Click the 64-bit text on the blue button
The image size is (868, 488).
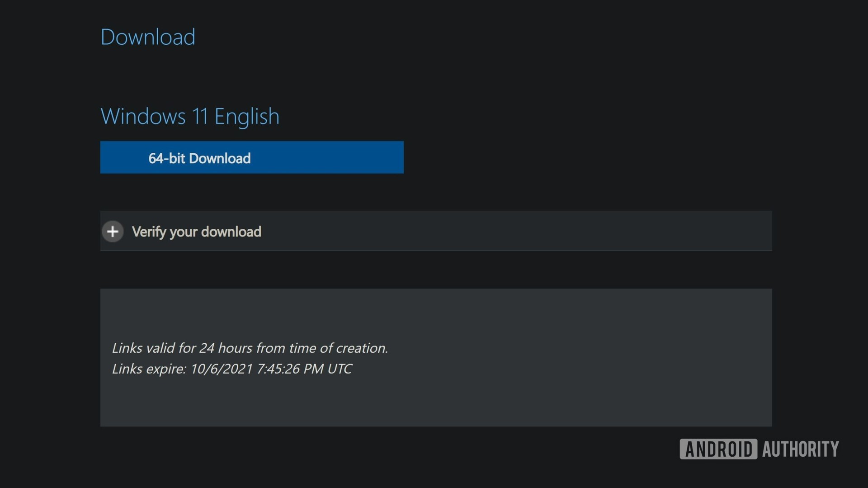point(166,158)
